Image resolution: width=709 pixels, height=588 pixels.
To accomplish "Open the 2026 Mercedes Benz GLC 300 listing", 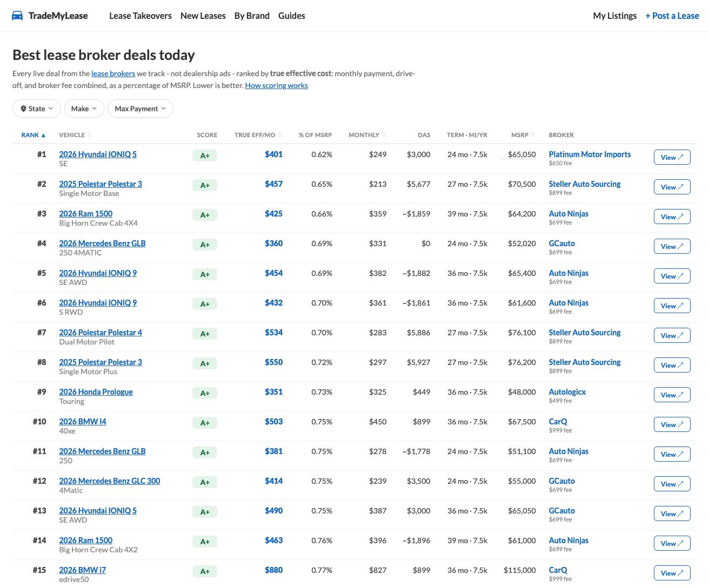I will click(x=110, y=481).
